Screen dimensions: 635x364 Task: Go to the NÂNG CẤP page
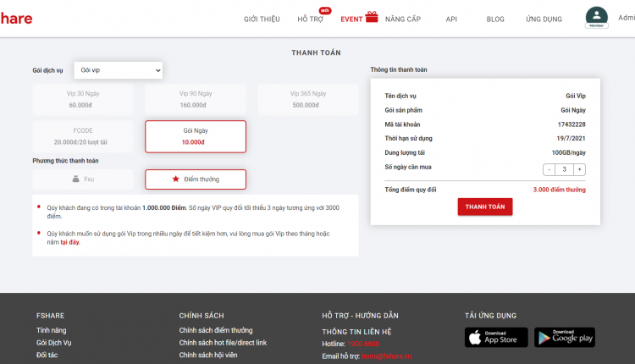point(403,19)
